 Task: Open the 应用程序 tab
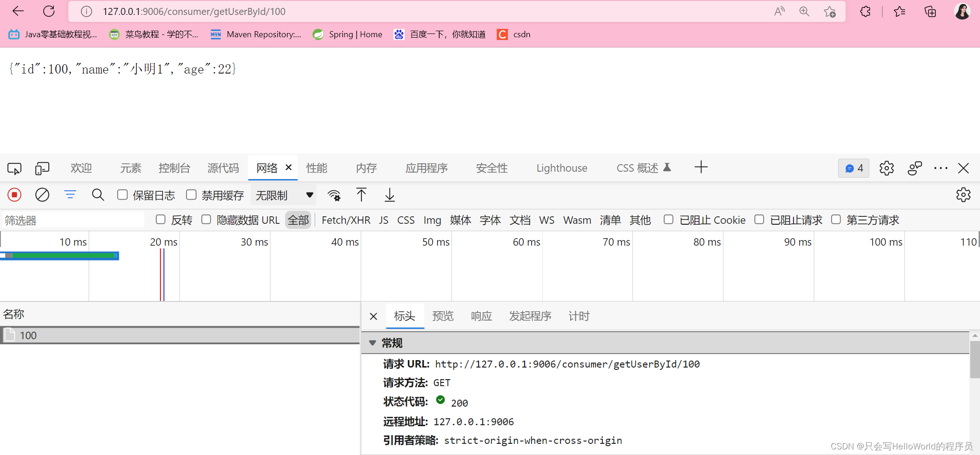point(427,168)
